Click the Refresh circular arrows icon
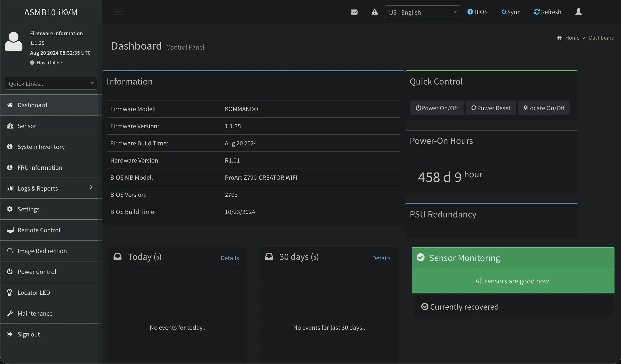 [537, 12]
